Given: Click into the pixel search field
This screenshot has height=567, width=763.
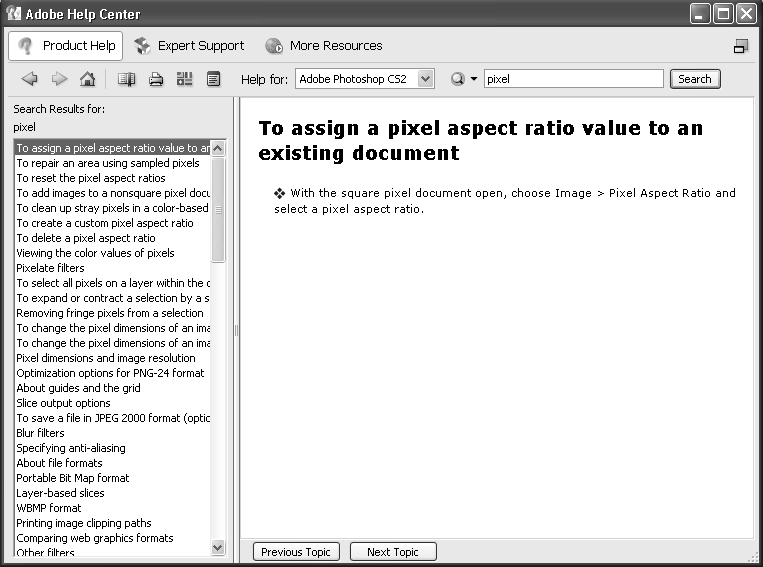Looking at the screenshot, I should 573,79.
